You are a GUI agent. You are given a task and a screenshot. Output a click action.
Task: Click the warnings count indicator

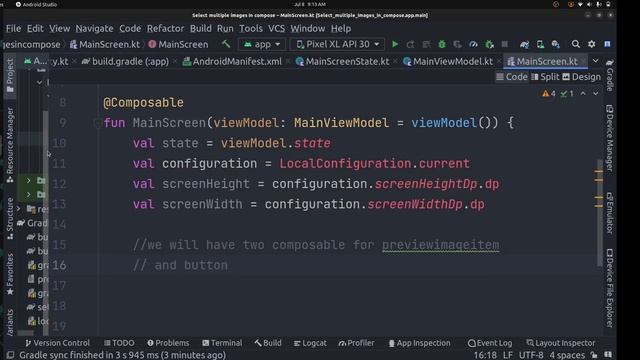tap(549, 93)
